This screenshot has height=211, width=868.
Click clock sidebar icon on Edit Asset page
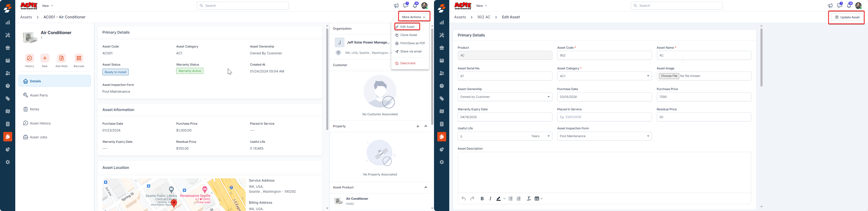(x=442, y=86)
